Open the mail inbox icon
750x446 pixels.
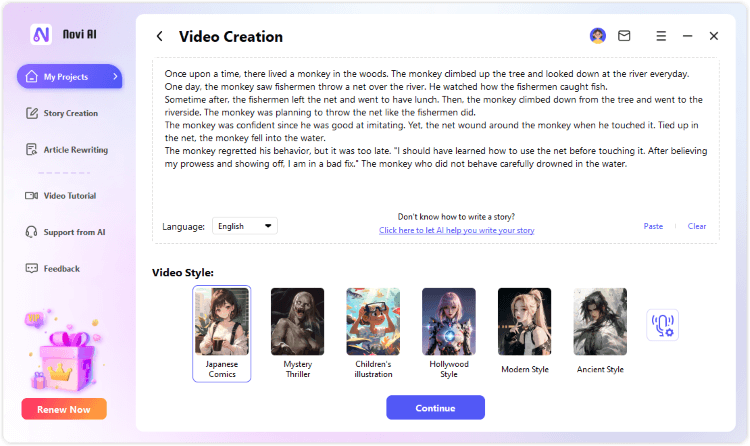(624, 36)
